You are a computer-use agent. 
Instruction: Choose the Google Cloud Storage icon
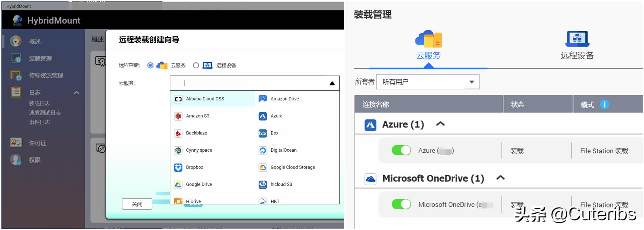pyautogui.click(x=263, y=167)
